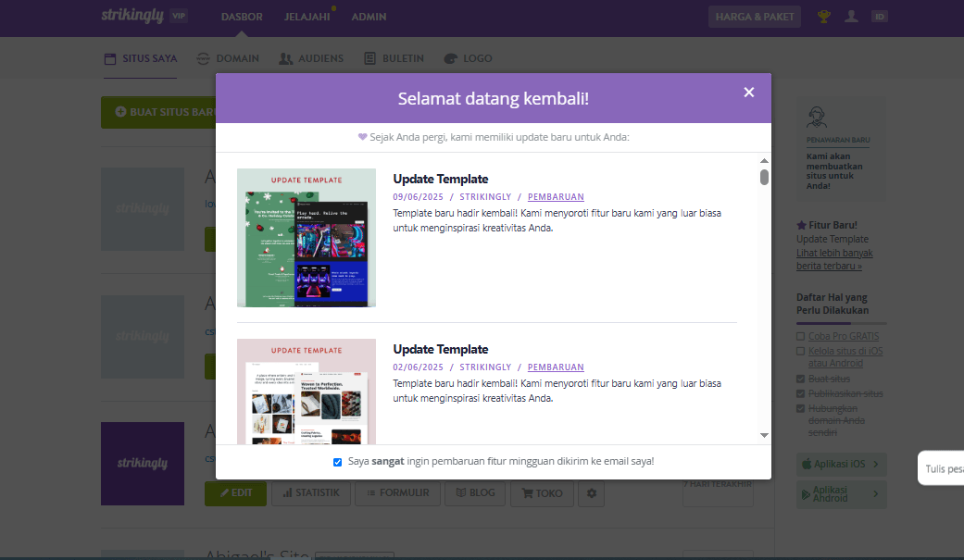Select the LOGO tab
The height and width of the screenshot is (560, 964).
(x=469, y=58)
